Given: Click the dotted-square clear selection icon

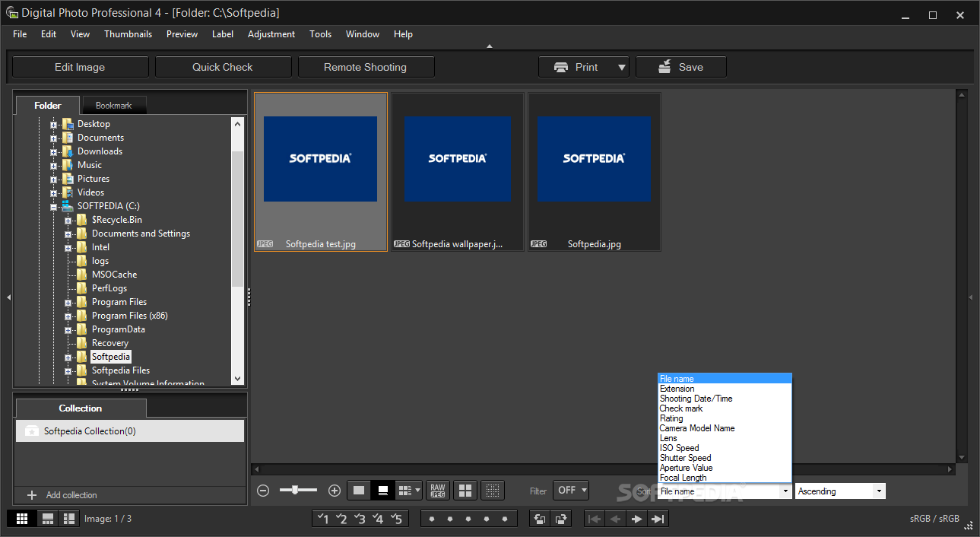Looking at the screenshot, I should 493,491.
